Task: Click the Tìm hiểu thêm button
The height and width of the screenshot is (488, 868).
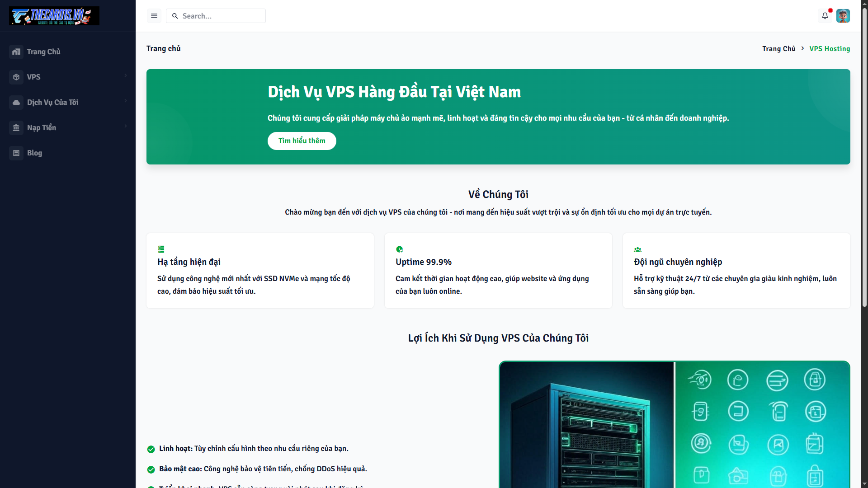Action: point(302,141)
